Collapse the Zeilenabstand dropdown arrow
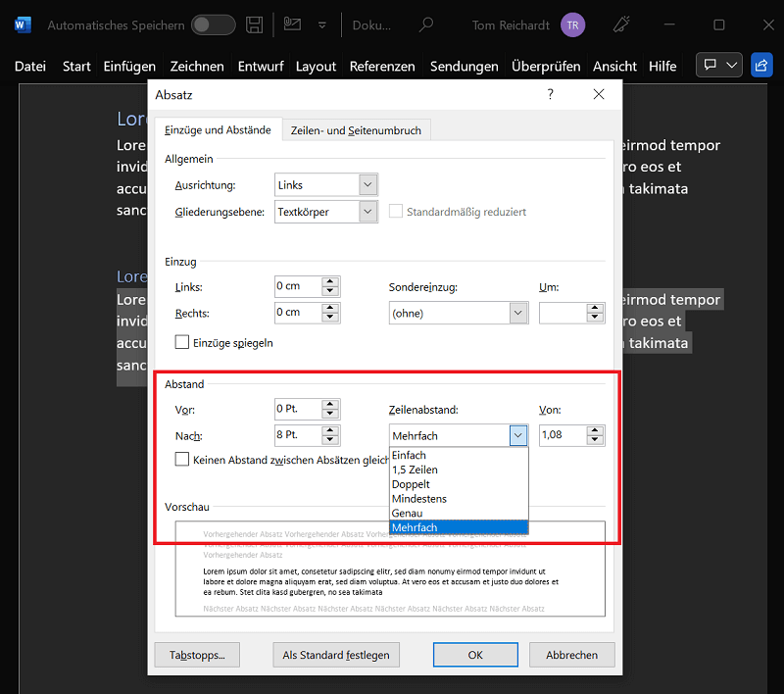 click(x=518, y=435)
